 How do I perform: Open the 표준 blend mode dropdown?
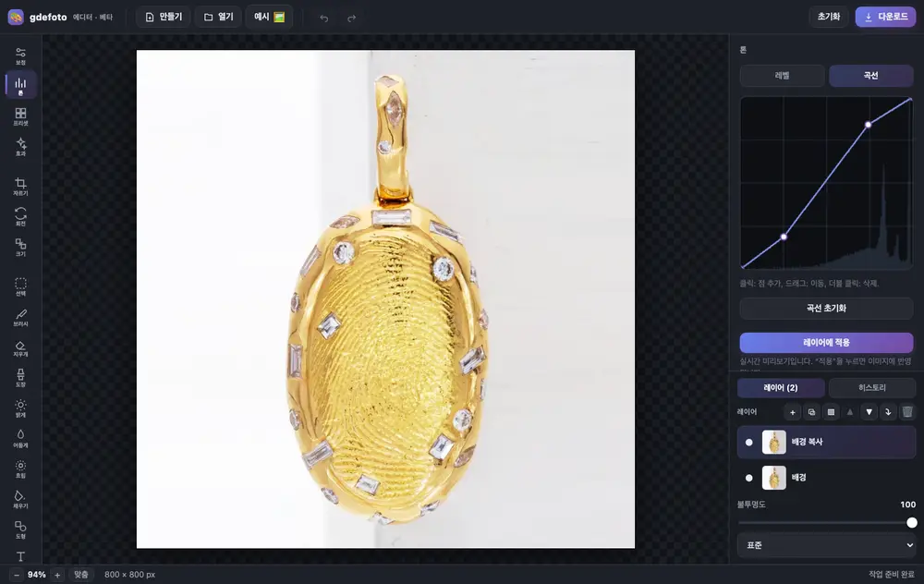(826, 545)
